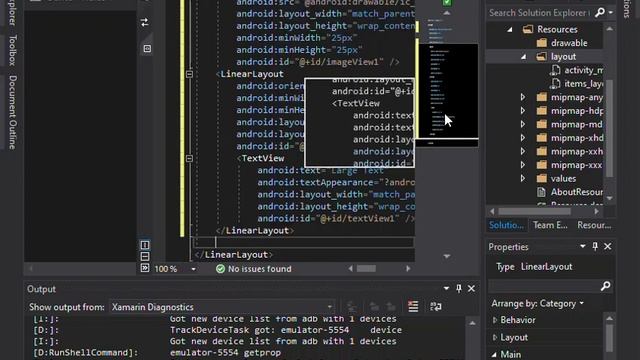
Task: Click the Search Solution Explorer field
Action: click(x=540, y=13)
